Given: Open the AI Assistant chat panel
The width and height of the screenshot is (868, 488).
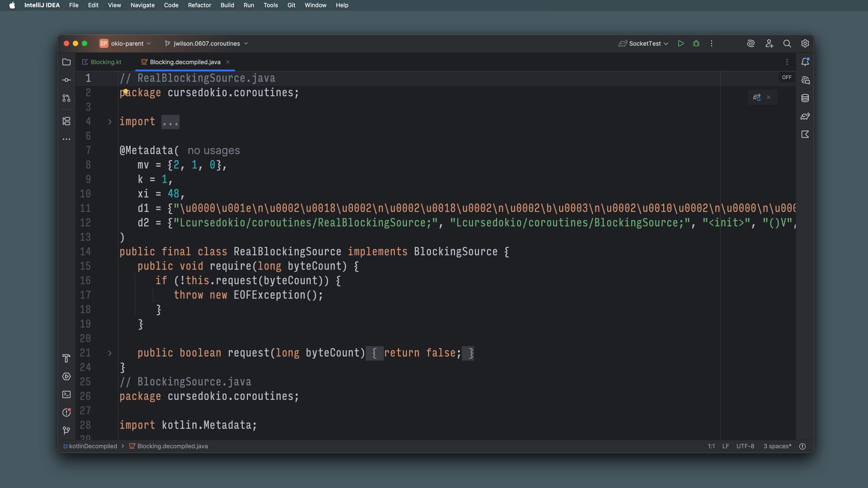Looking at the screenshot, I should point(805,80).
